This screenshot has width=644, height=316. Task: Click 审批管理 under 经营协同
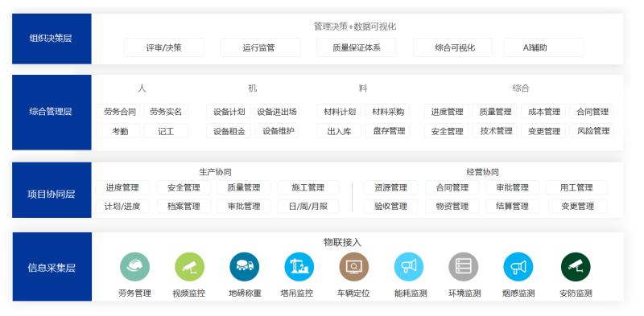point(512,187)
